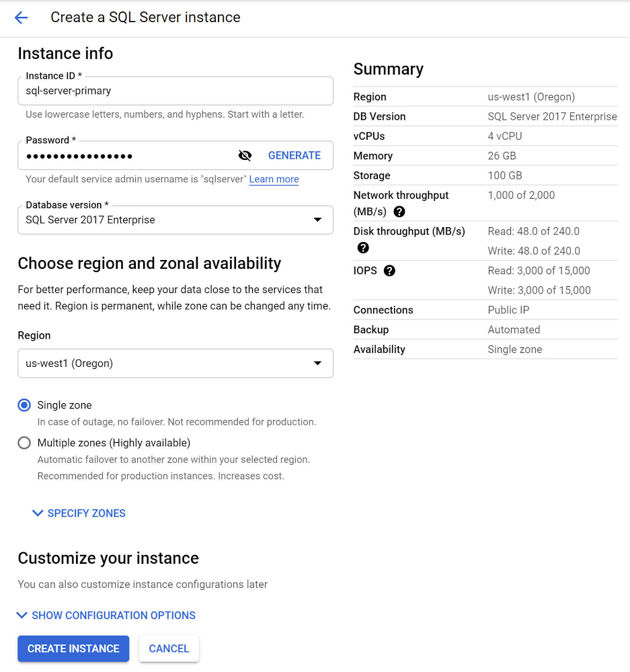Click the 'Single zone' availability value

coord(514,349)
